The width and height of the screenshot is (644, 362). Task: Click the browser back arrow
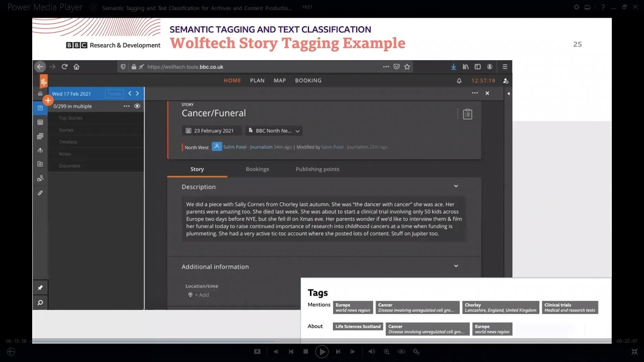[40, 66]
